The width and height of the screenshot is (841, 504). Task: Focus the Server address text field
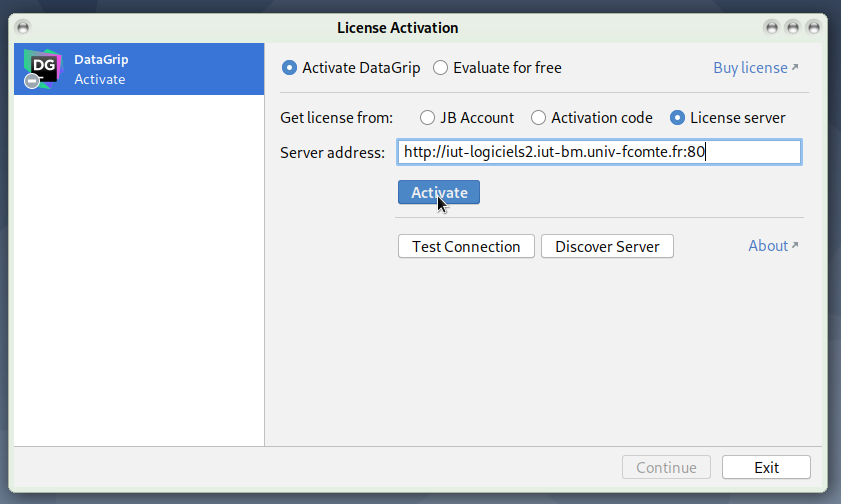(x=598, y=152)
